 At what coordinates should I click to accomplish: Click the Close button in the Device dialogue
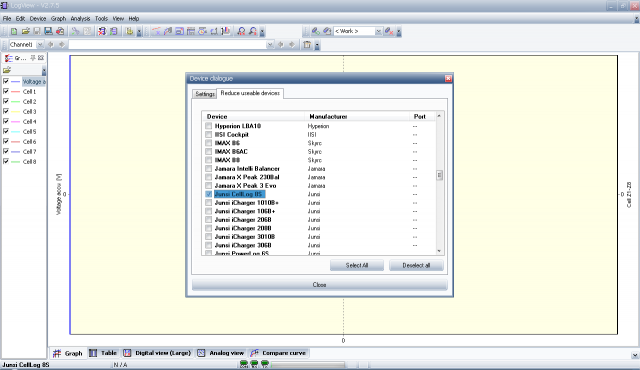pyautogui.click(x=320, y=285)
